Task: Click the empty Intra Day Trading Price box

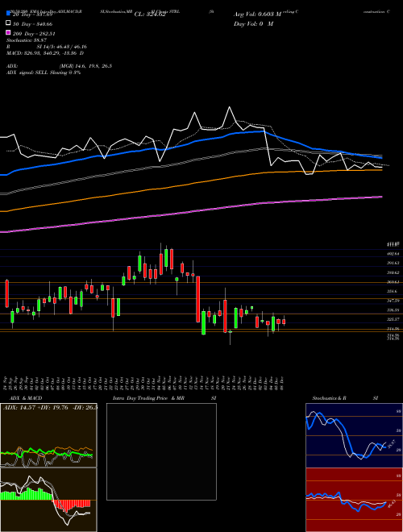Action: (x=161, y=451)
